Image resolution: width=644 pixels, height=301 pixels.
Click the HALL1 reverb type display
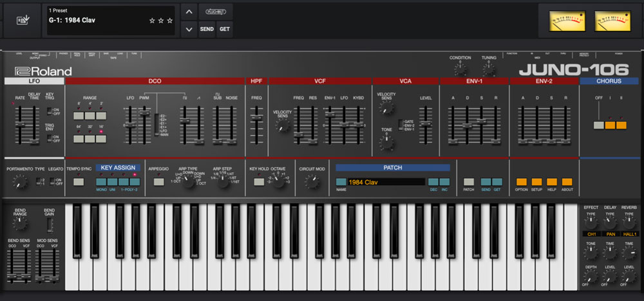click(629, 234)
